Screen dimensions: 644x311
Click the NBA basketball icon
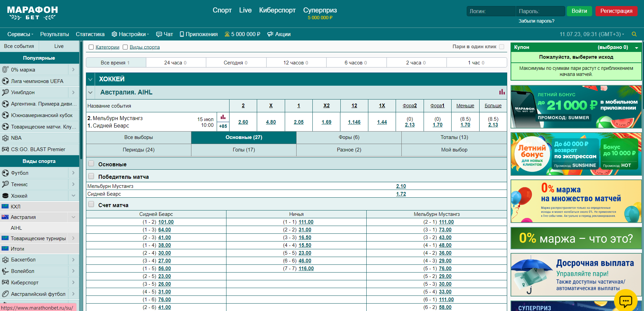pos(5,138)
